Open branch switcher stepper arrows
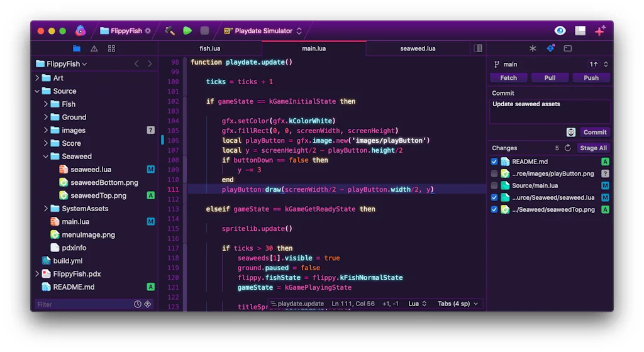Image resolution: width=644 pixels, height=352 pixels. 606,64
